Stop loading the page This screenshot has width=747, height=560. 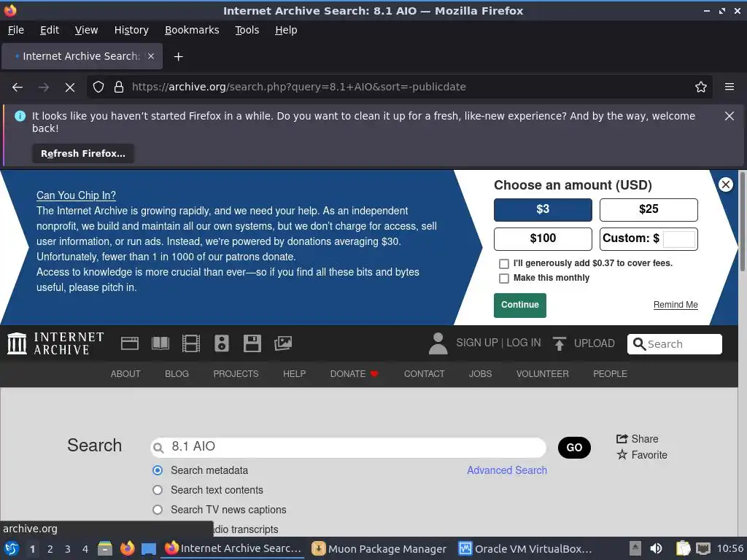click(69, 87)
